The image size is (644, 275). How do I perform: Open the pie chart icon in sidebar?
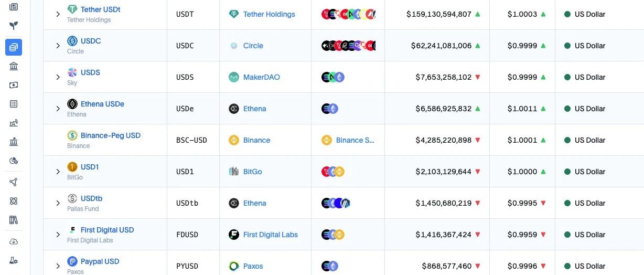point(14,161)
